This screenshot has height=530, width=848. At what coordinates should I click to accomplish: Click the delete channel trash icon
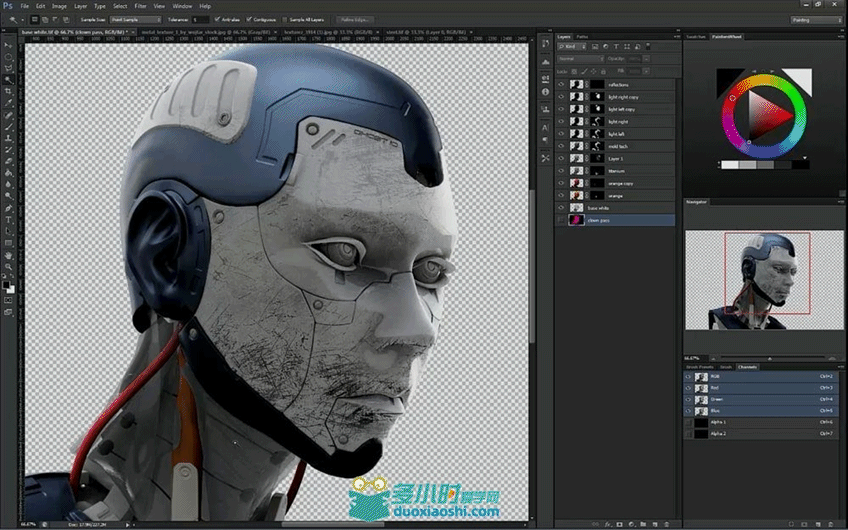coord(833,524)
